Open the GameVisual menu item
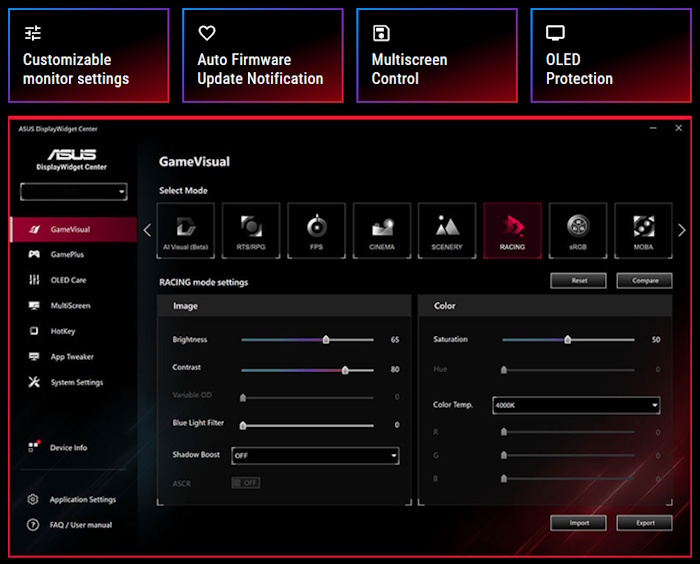This screenshot has width=700, height=564. (74, 230)
